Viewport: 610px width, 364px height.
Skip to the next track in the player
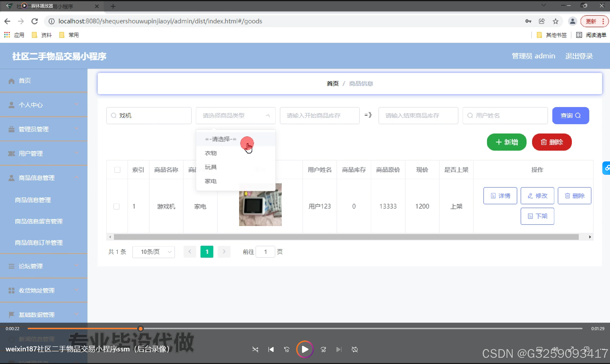(339, 349)
